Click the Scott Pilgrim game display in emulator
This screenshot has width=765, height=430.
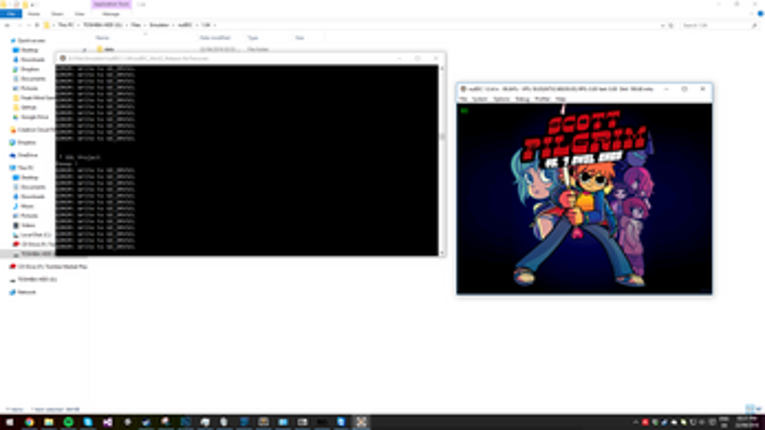(x=584, y=199)
